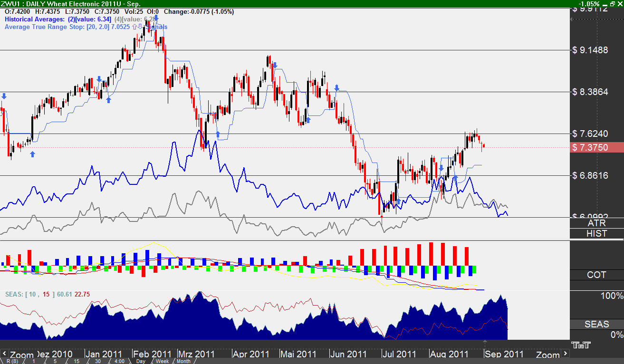Switch to the Month timeframe tab
The height and width of the screenshot is (364, 624).
tap(183, 361)
